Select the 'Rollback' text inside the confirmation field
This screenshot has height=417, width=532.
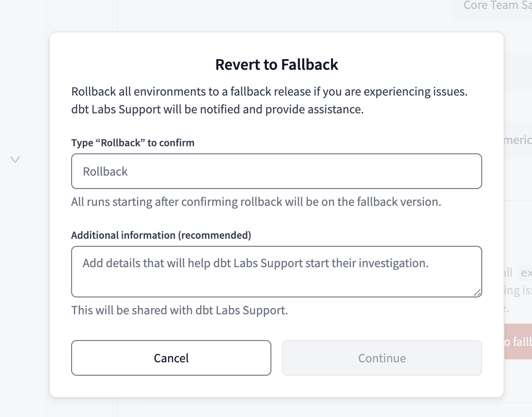pos(105,171)
